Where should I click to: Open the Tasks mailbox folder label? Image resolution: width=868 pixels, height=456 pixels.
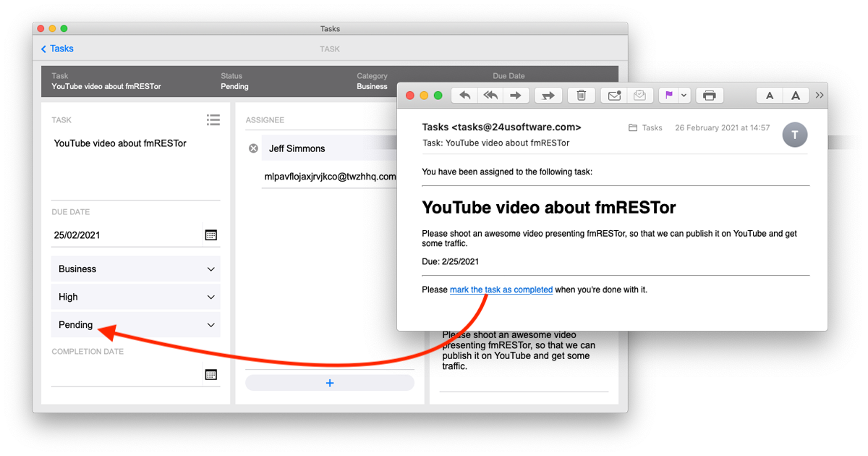[645, 127]
